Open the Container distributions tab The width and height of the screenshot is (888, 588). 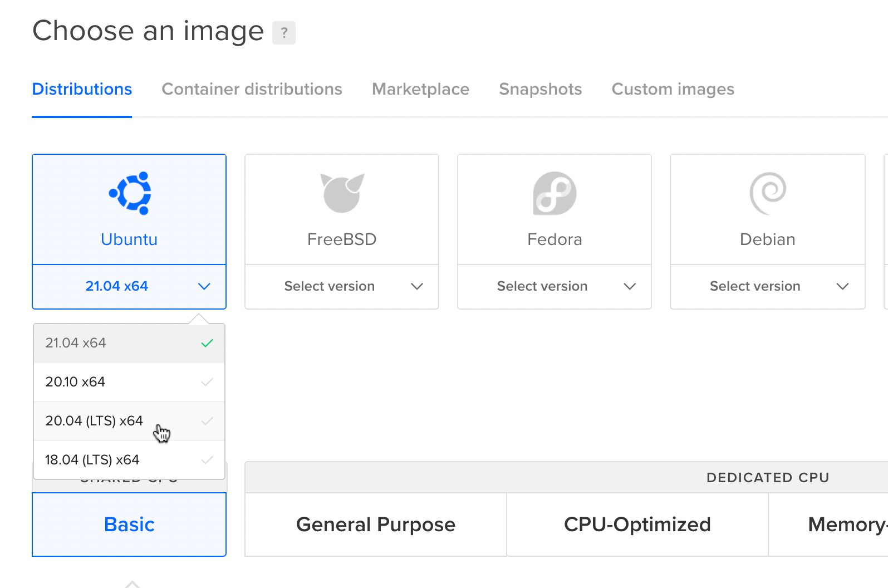[x=252, y=89]
